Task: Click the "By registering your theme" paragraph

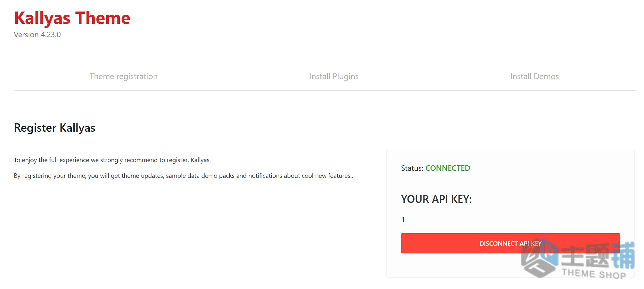Action: 183,176
